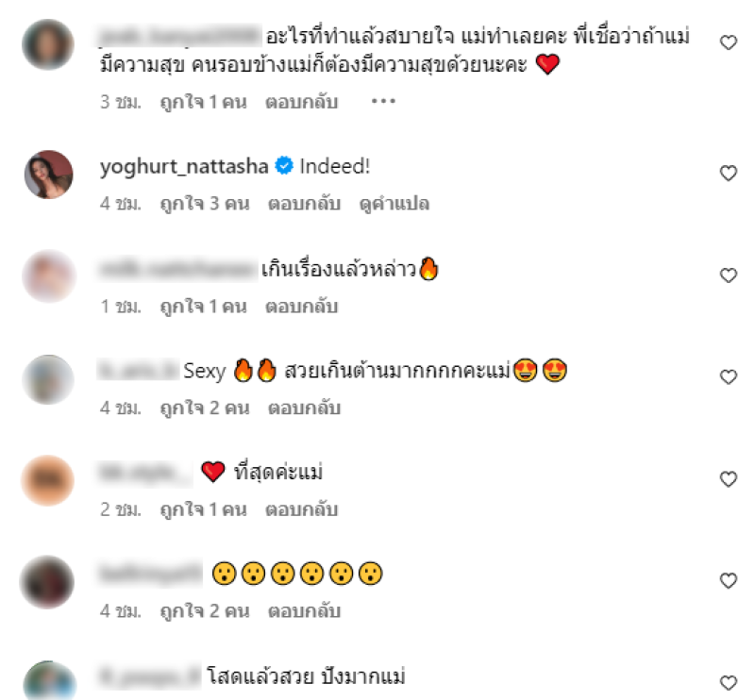Reply to the surprised emoji comment
Viewport: 755px width, 700px height.
pos(304,611)
